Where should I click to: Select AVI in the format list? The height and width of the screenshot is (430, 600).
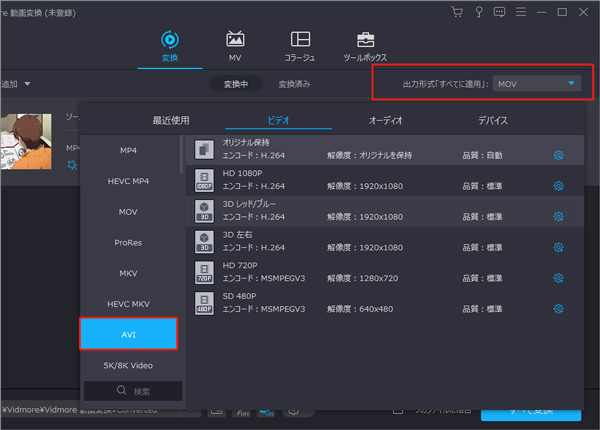click(x=129, y=333)
